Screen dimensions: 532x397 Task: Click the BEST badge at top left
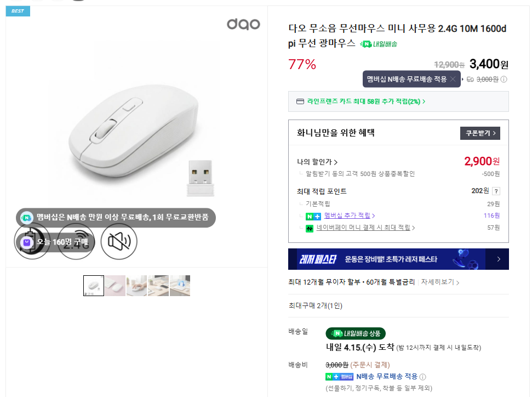point(18,10)
